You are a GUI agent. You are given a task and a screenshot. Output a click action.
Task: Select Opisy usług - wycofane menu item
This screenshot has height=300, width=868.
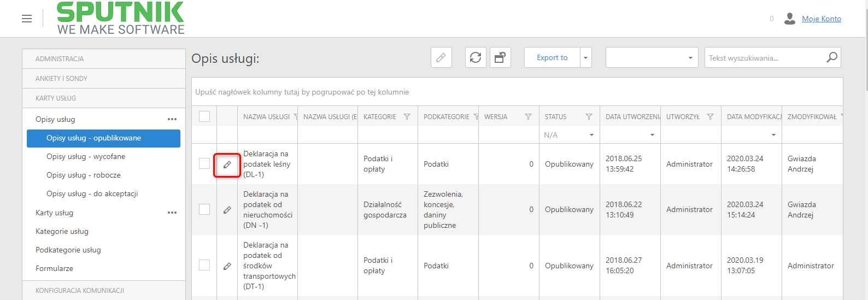86,156
